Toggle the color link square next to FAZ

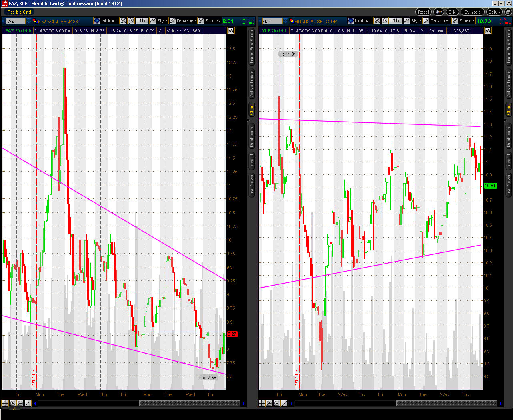35,21
